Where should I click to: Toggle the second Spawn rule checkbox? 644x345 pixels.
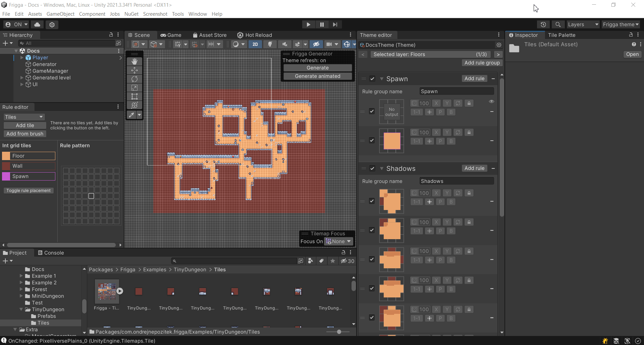point(372,140)
